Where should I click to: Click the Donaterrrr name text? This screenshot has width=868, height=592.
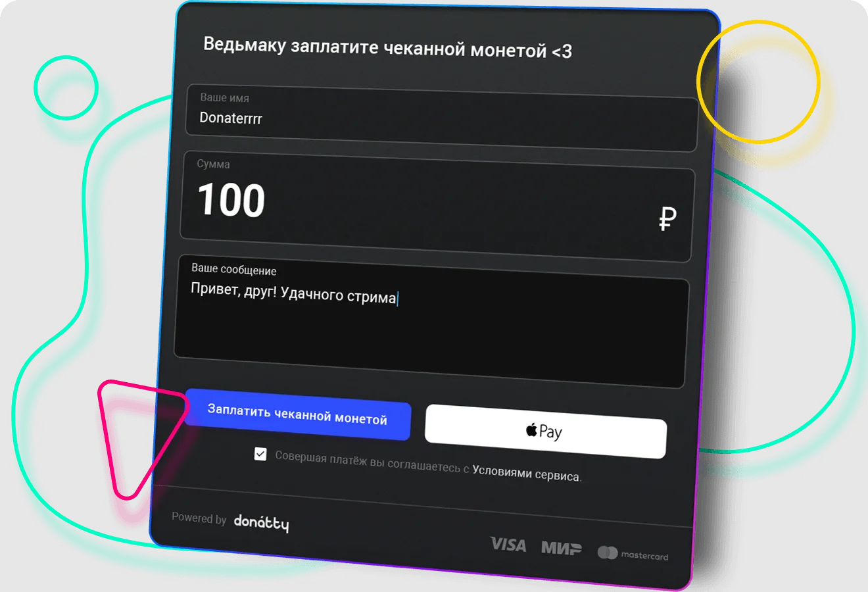pos(231,118)
